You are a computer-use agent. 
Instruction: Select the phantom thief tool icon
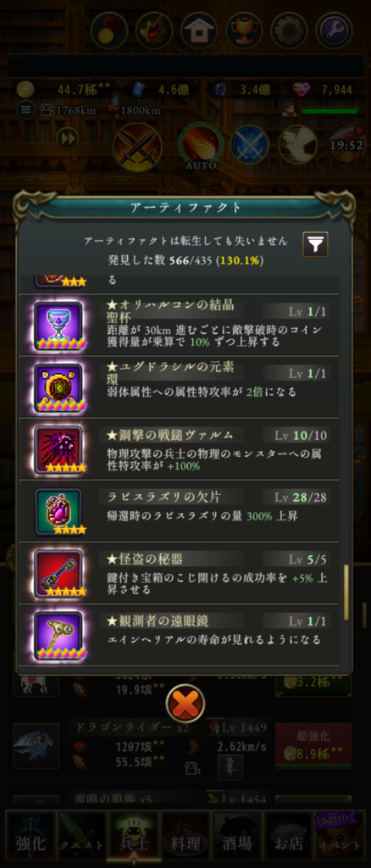click(58, 574)
